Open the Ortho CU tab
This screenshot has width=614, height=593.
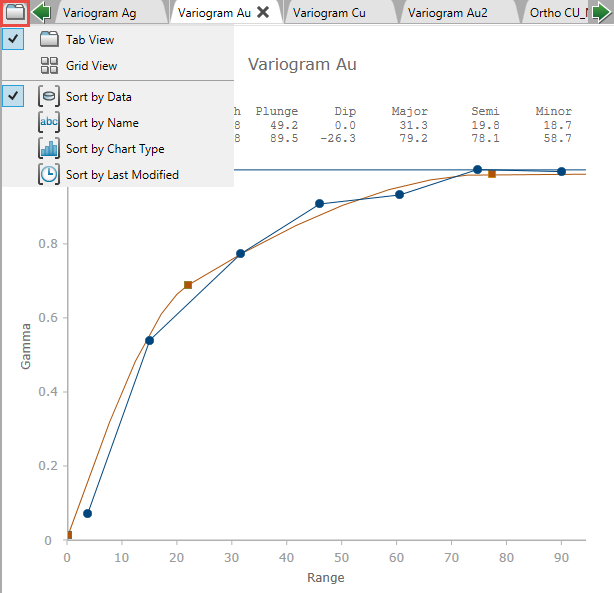point(557,13)
